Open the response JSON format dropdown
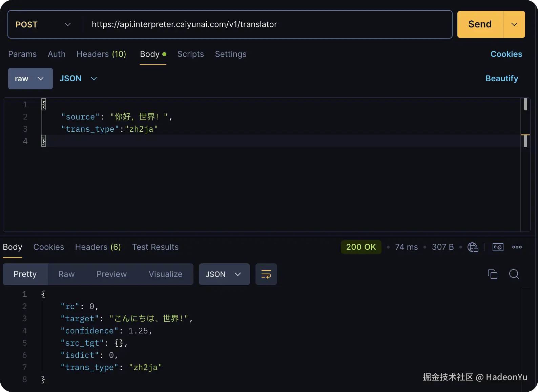 point(224,274)
